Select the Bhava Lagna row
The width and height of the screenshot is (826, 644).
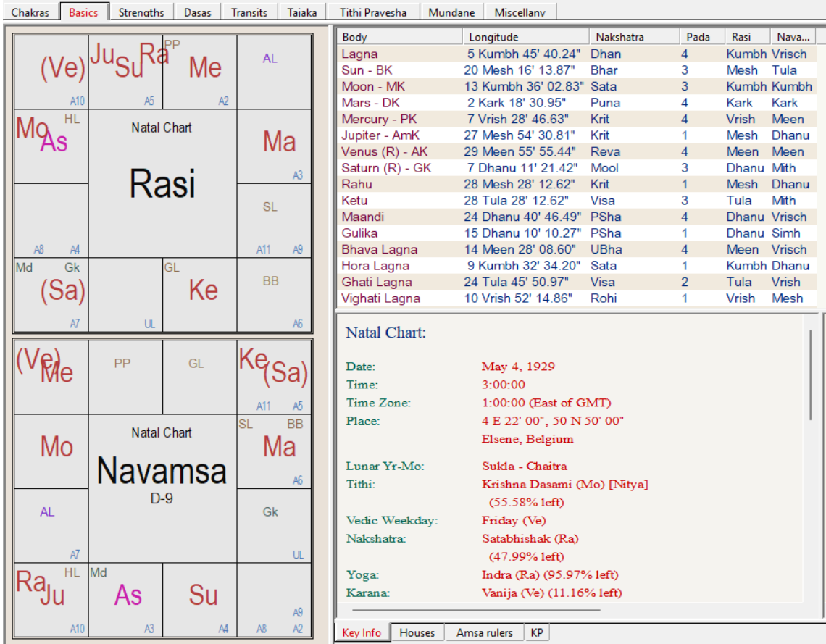(x=577, y=250)
